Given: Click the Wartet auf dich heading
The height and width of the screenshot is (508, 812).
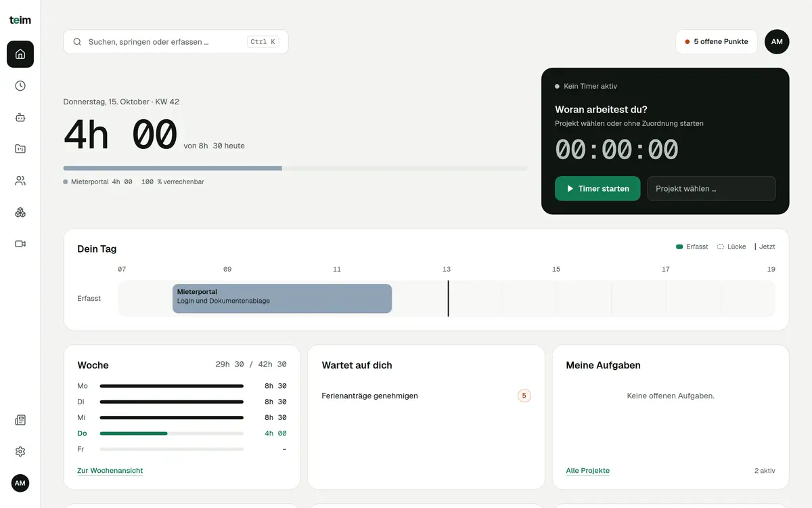Looking at the screenshot, I should point(357,365).
